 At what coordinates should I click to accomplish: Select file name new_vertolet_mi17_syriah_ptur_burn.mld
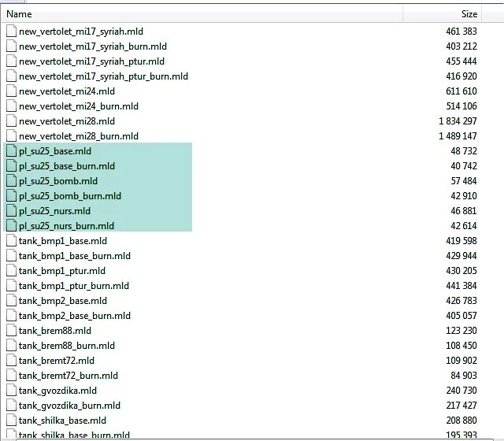pyautogui.click(x=103, y=76)
